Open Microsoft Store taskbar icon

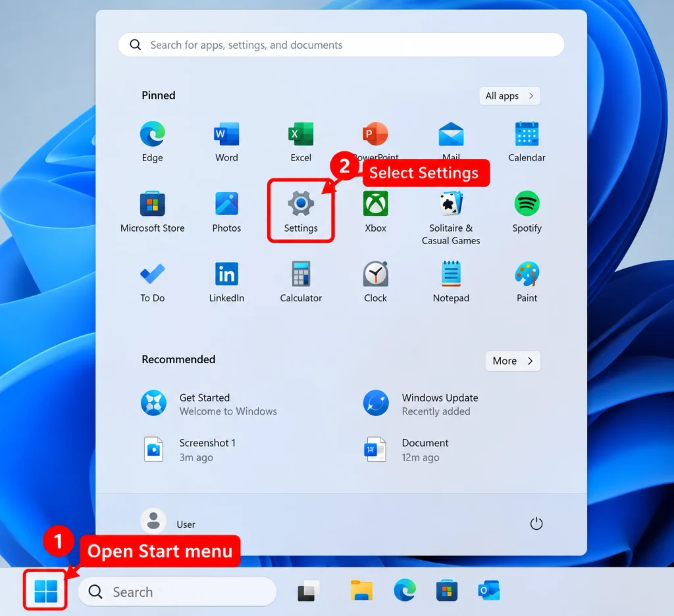click(x=447, y=590)
